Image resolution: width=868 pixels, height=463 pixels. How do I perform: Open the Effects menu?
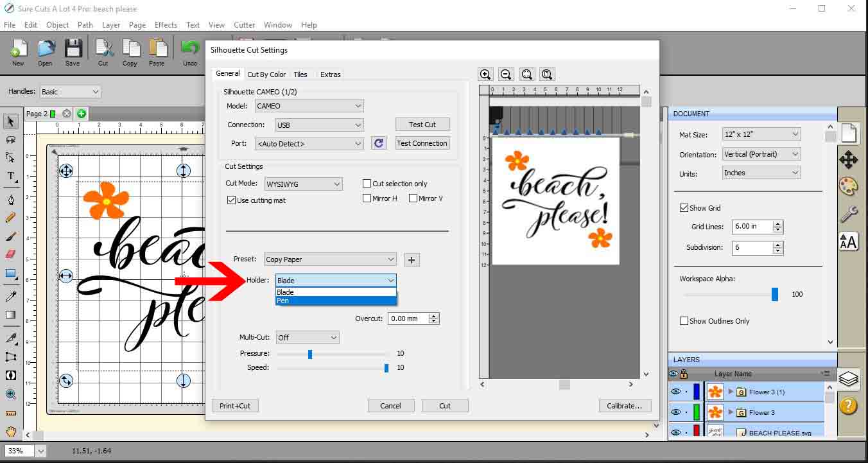tap(166, 25)
